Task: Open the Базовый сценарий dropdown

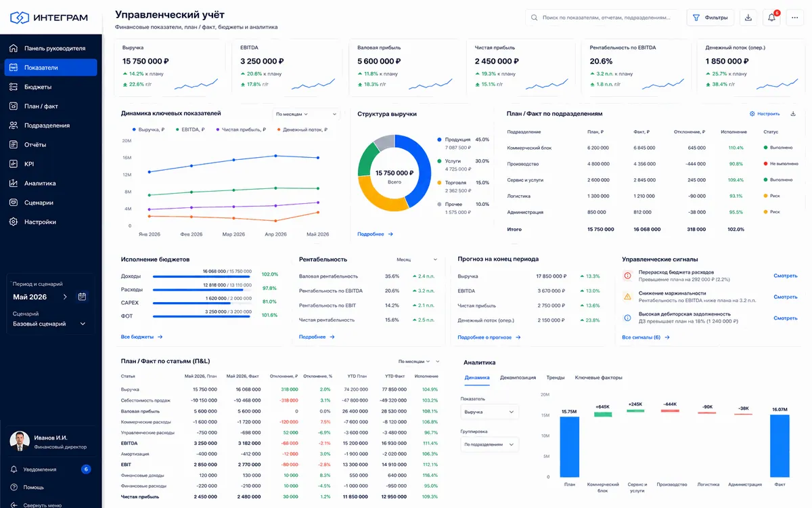Action: (x=49, y=324)
